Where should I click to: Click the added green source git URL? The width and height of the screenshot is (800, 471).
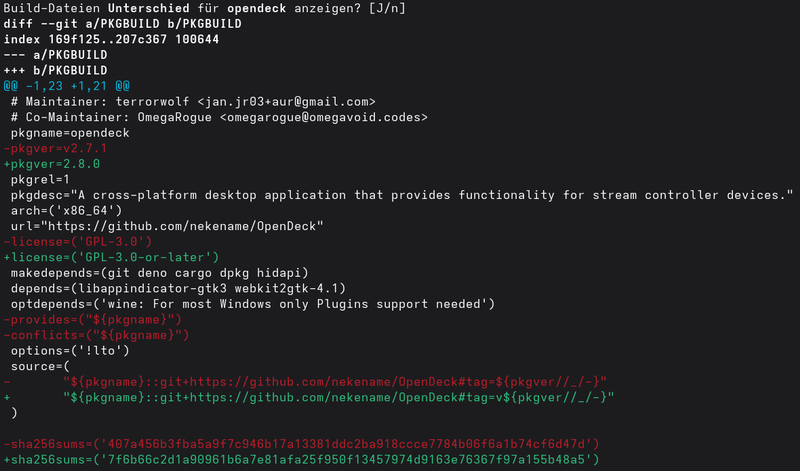point(339,397)
